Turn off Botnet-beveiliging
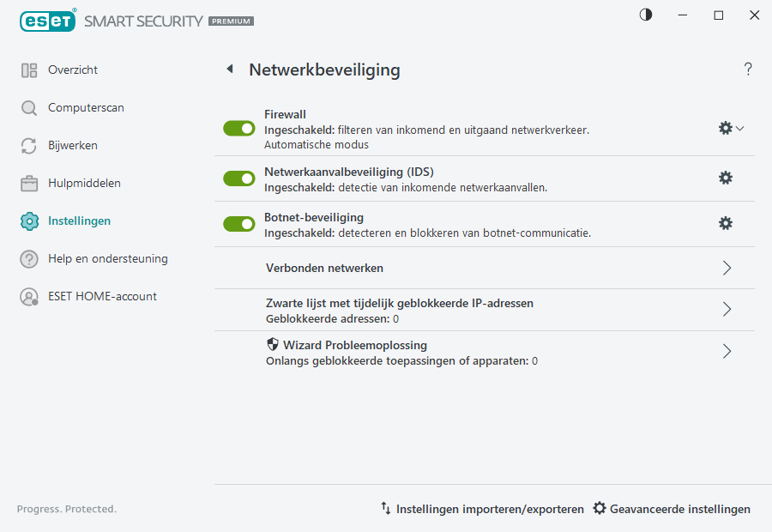Screen dimensions: 772x532 point(238,223)
